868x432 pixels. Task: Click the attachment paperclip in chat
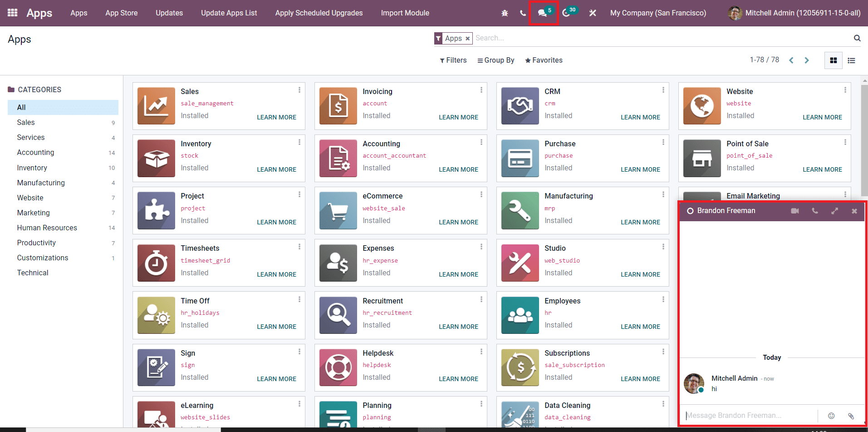click(x=851, y=416)
